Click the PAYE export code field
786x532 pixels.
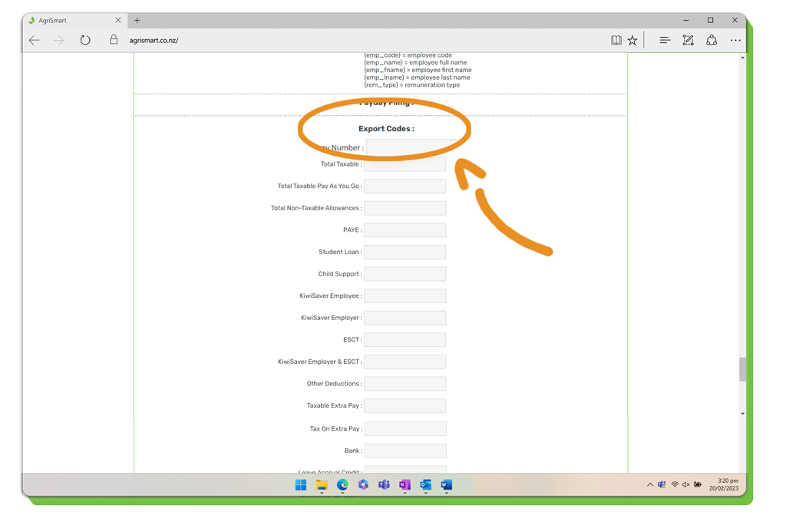coord(405,230)
